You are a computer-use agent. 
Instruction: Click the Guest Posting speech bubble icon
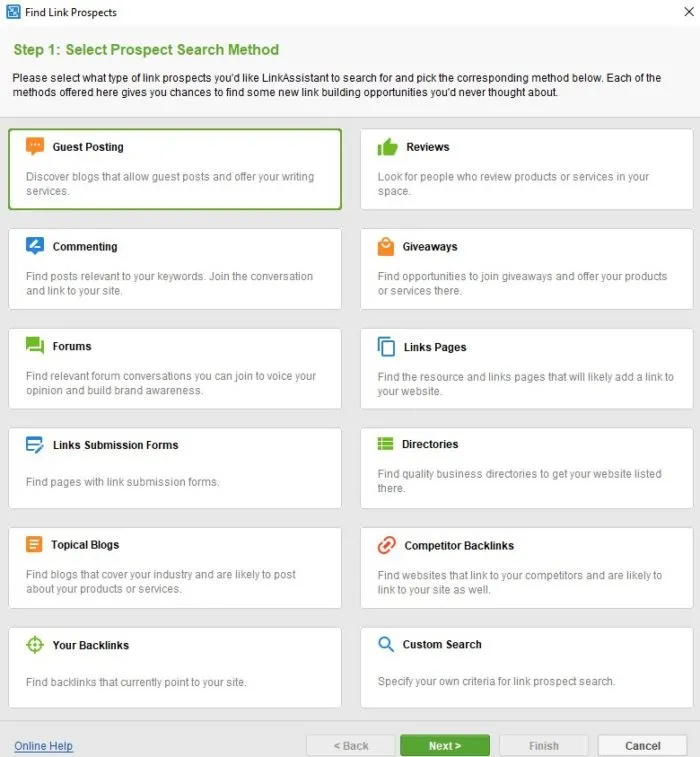click(x=35, y=147)
